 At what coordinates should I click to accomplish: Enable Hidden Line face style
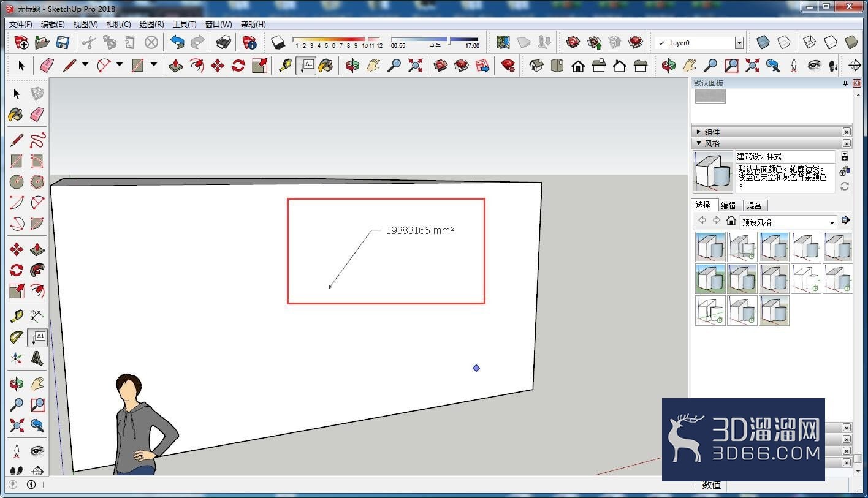point(830,42)
